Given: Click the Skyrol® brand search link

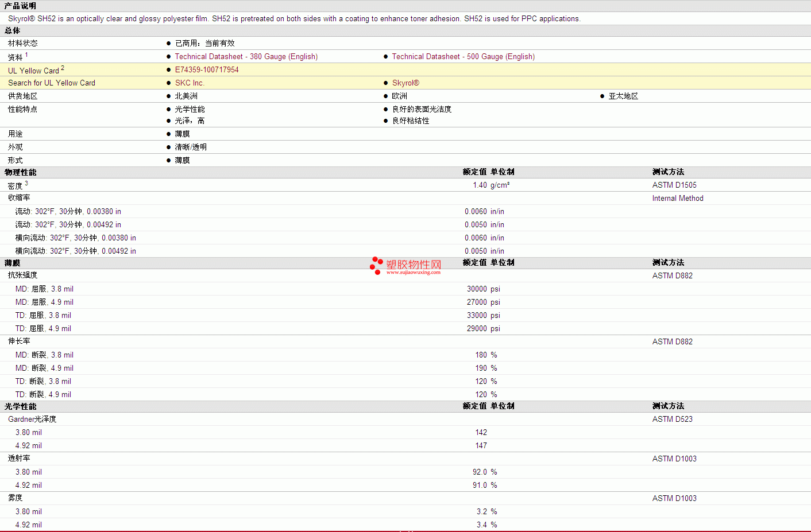Looking at the screenshot, I should tap(405, 83).
